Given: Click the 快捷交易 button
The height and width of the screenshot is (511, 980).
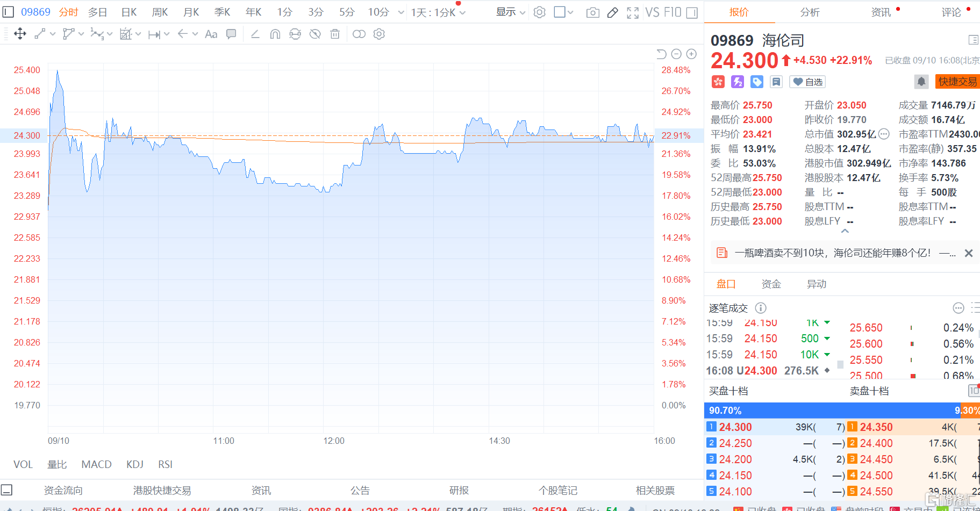Looking at the screenshot, I should [x=957, y=82].
